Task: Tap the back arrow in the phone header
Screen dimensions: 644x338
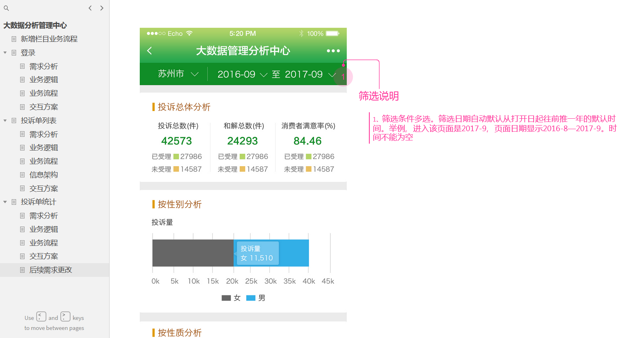Action: tap(149, 51)
